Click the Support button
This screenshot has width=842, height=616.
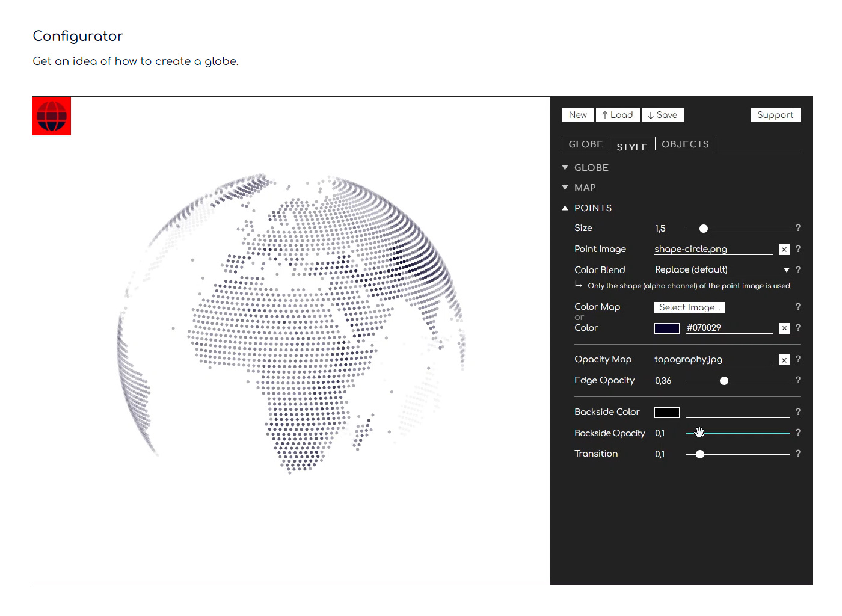(x=775, y=115)
